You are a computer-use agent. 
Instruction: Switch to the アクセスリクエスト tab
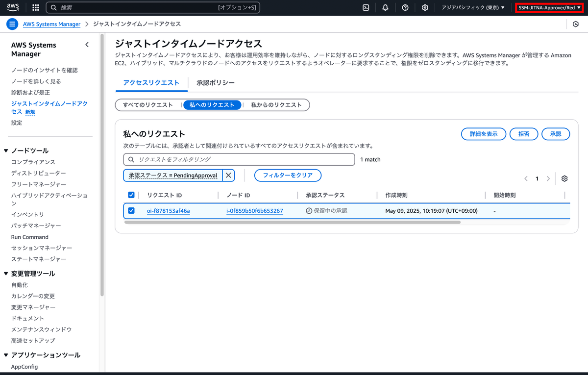click(151, 83)
